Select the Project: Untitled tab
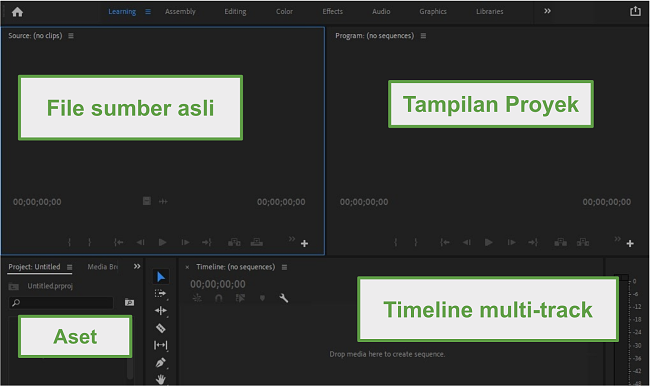 [34, 267]
